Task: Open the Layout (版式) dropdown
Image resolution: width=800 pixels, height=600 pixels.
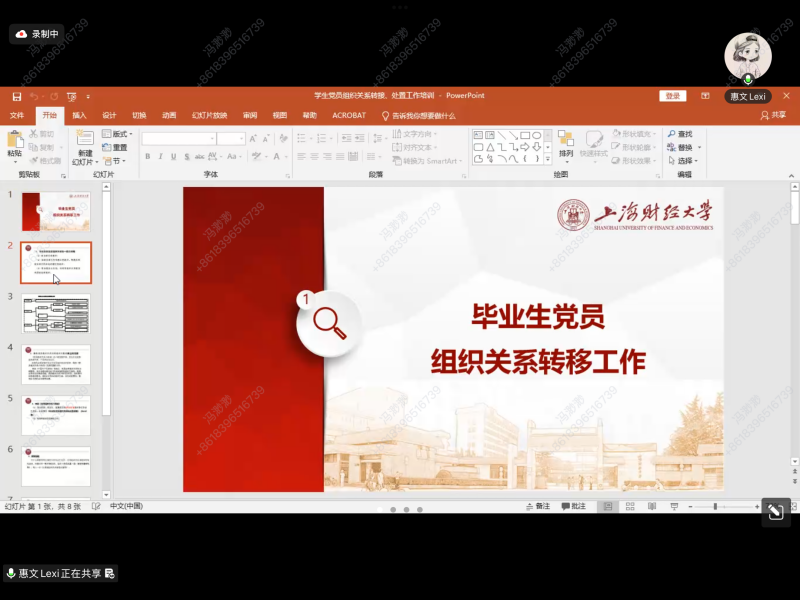Action: tap(117, 134)
